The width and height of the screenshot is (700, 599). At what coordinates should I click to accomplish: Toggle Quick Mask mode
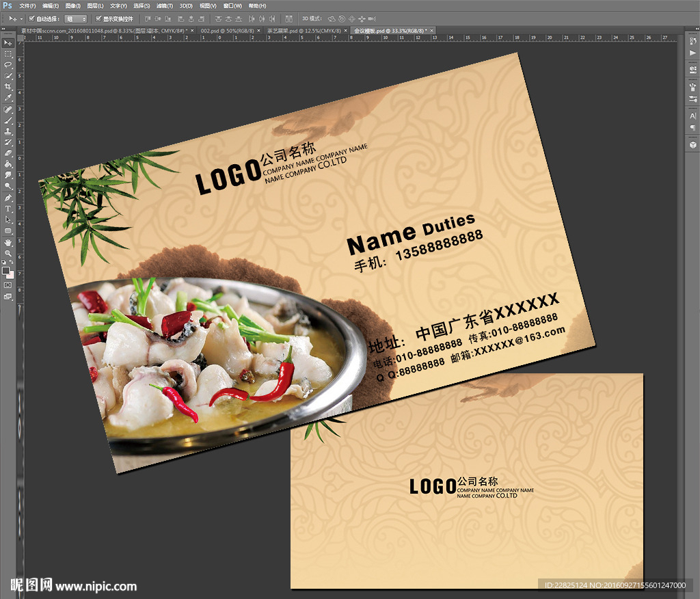[8, 285]
